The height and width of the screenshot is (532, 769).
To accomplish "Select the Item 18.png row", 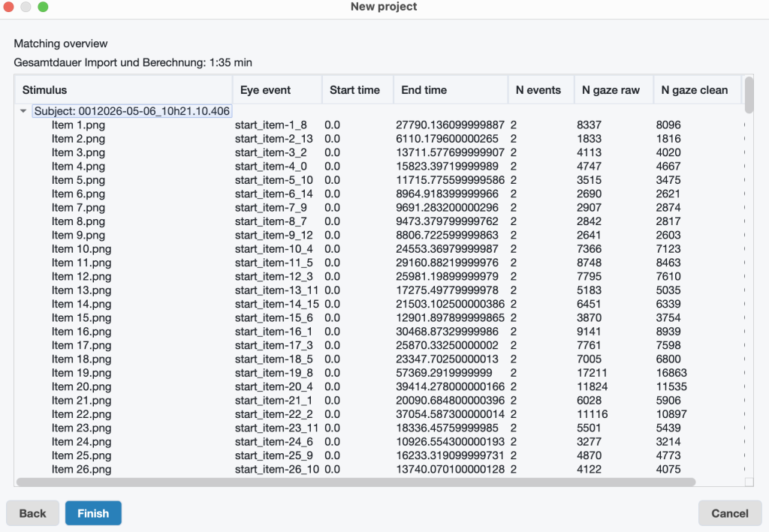I will pyautogui.click(x=378, y=359).
